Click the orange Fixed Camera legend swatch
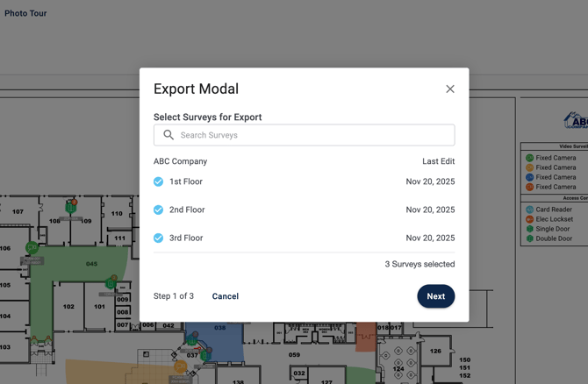 pos(530,187)
